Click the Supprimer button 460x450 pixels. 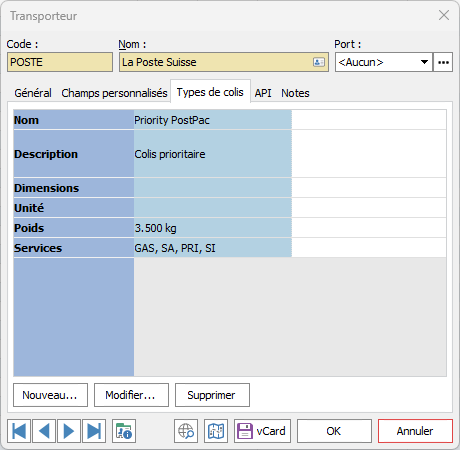(x=212, y=395)
